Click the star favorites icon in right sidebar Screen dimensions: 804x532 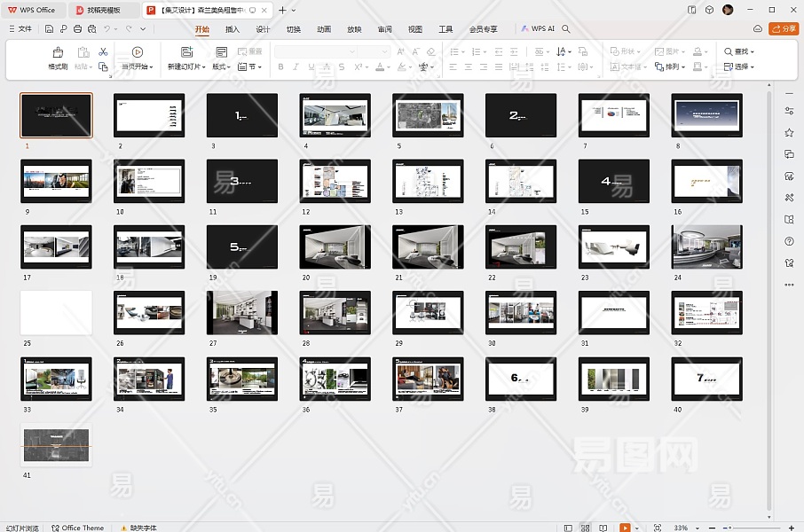click(x=789, y=132)
